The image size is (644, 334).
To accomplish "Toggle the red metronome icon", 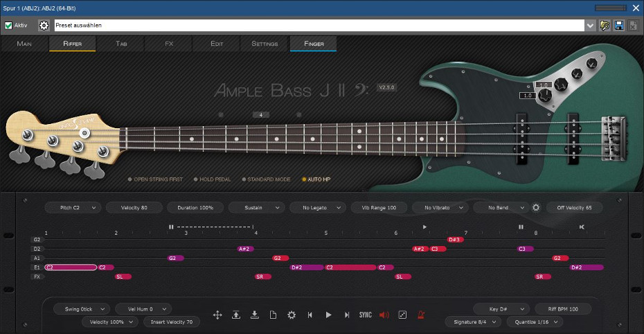I will pos(421,315).
